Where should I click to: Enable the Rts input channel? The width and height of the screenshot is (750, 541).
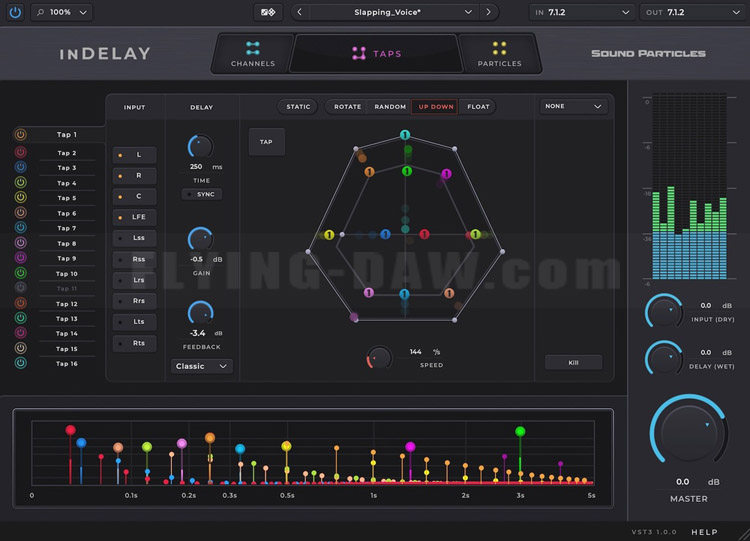[134, 343]
